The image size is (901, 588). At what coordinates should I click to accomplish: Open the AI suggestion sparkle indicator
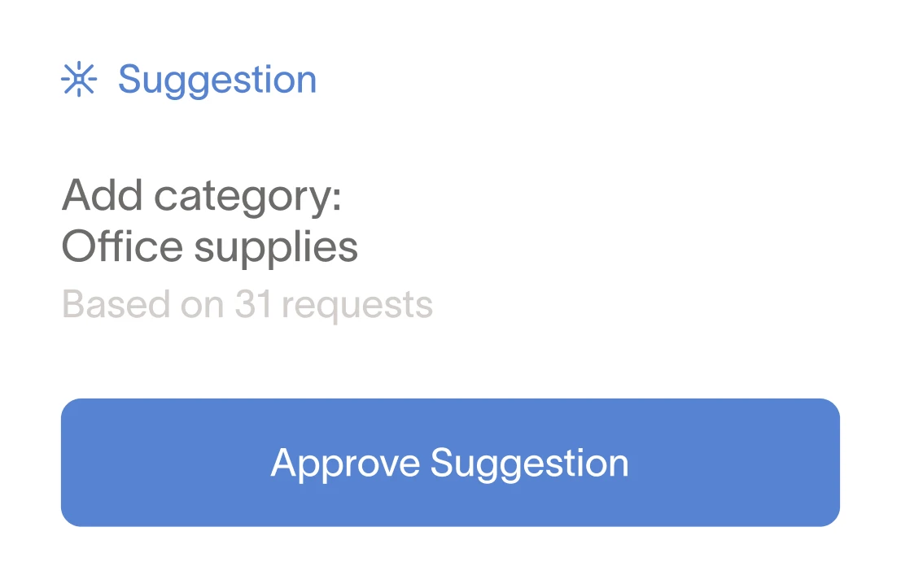tap(79, 79)
